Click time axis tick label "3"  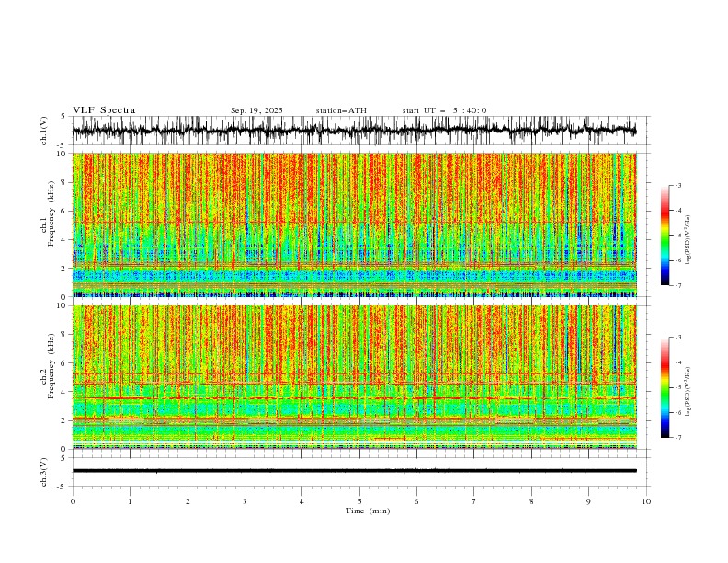(245, 501)
